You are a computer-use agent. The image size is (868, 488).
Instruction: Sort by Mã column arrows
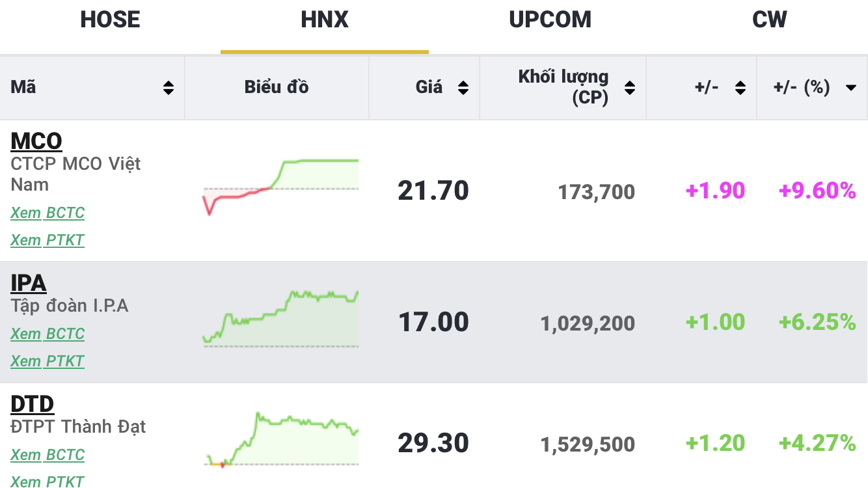pos(169,88)
